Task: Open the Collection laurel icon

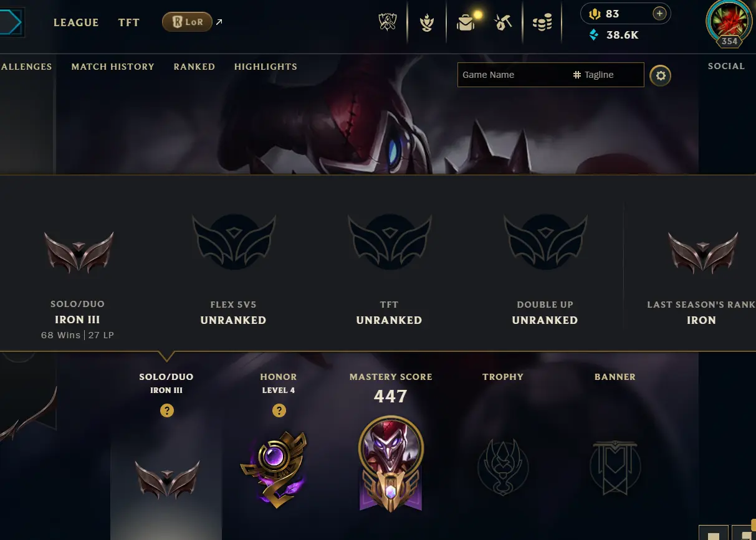Action: pos(427,23)
